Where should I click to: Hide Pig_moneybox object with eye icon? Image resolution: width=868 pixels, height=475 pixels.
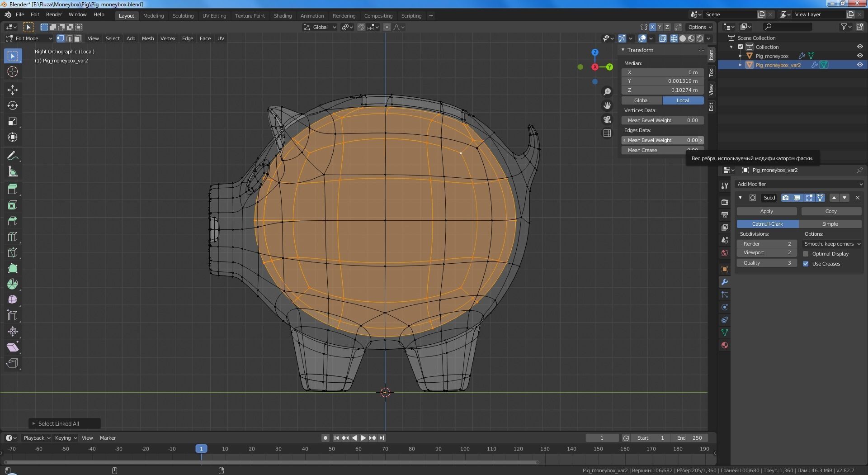tap(860, 56)
